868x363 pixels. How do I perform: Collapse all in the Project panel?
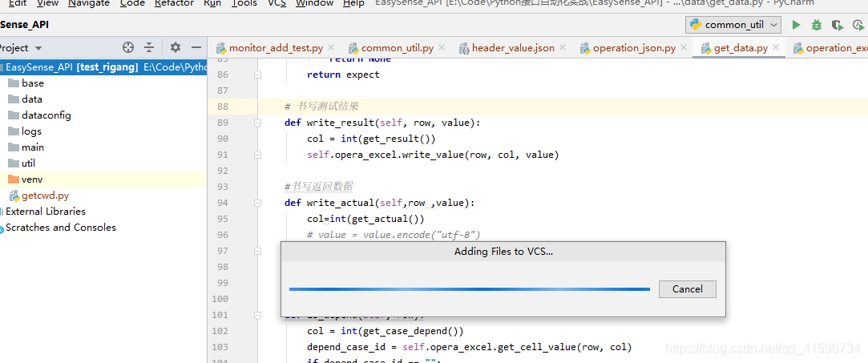coord(149,47)
